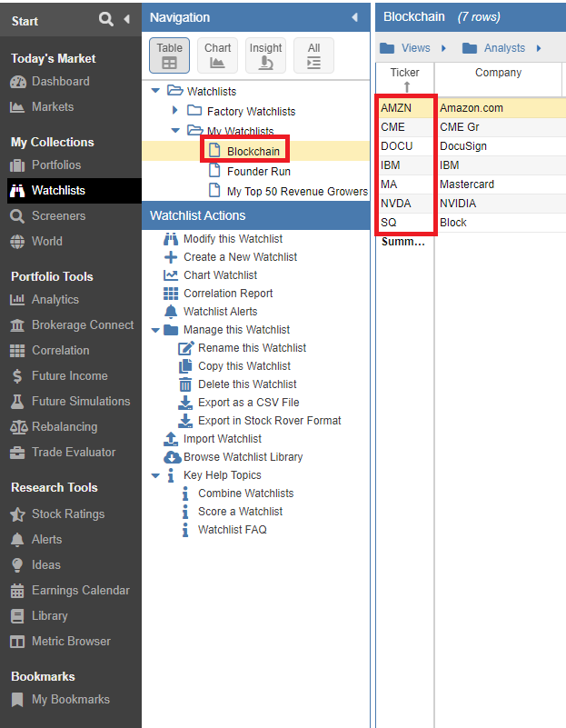
Task: Click the upload icon for Import Watchlist
Action: point(171,439)
